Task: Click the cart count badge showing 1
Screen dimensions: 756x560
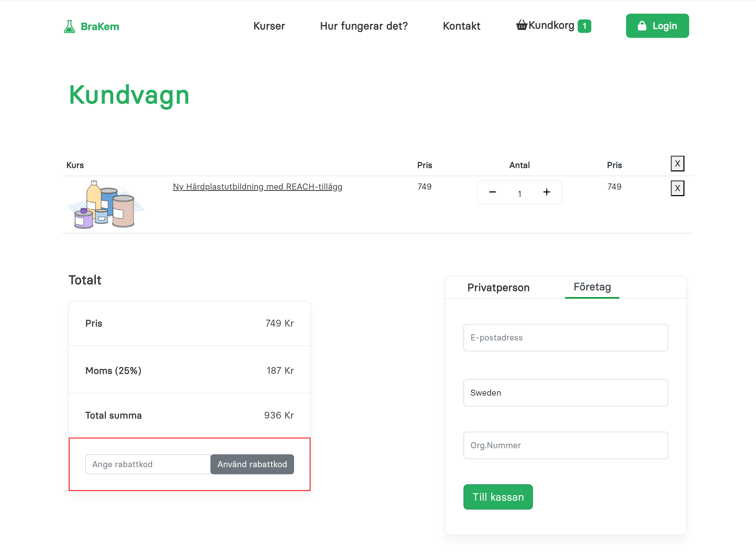Action: 584,26
